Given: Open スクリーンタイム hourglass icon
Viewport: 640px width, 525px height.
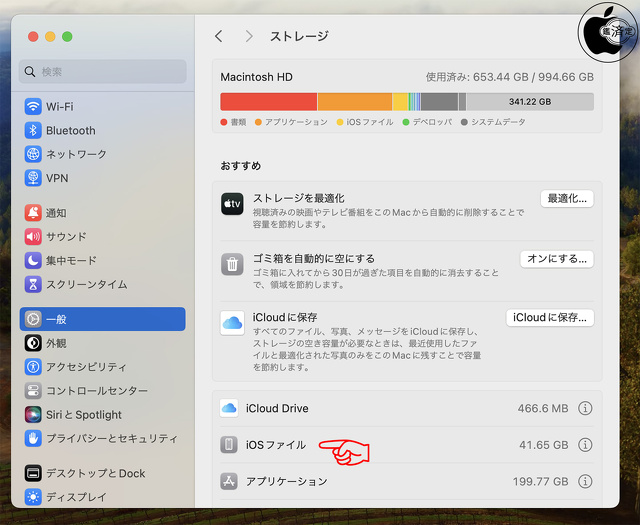Looking at the screenshot, I should 33,284.
